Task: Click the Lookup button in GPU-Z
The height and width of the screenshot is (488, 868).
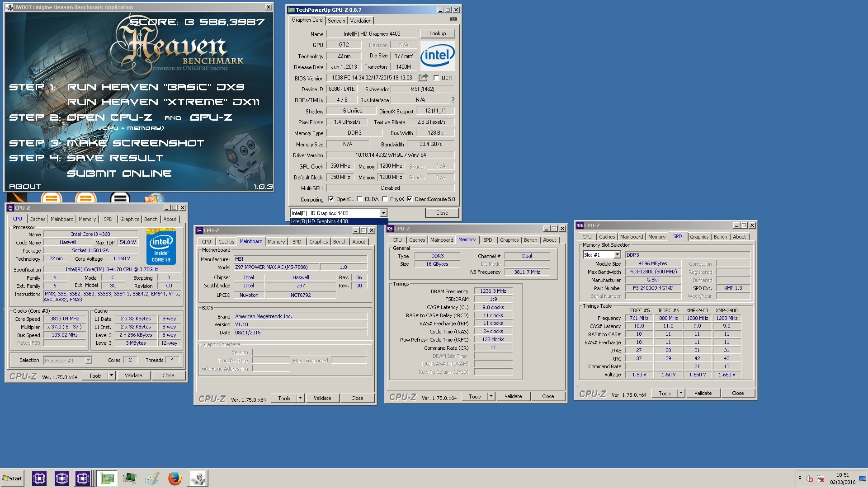Action: 437,33
